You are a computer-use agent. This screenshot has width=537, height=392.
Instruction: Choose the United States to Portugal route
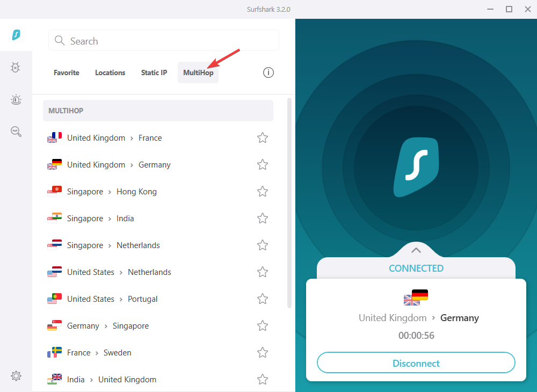click(158, 299)
